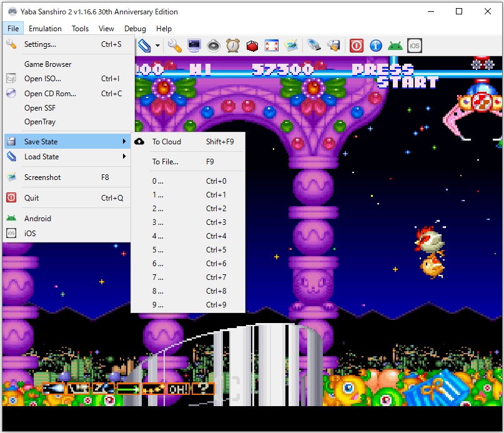Click the speaker sound toolbar icon
Screen dimensions: 504x433
[x=214, y=46]
